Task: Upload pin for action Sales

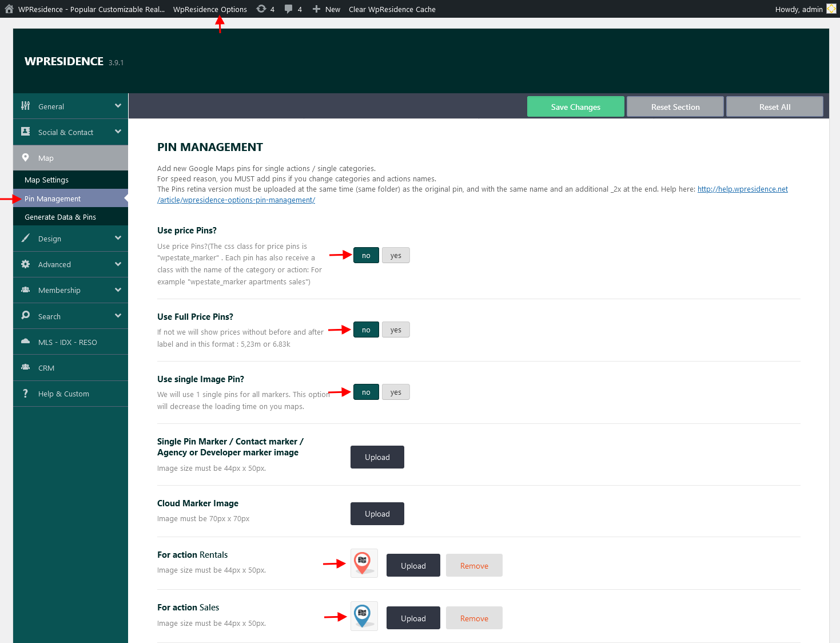Action: tap(413, 618)
